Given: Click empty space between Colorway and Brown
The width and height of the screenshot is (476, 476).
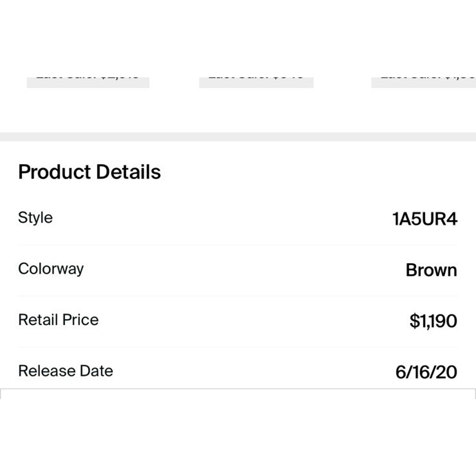Looking at the screenshot, I should (245, 270).
